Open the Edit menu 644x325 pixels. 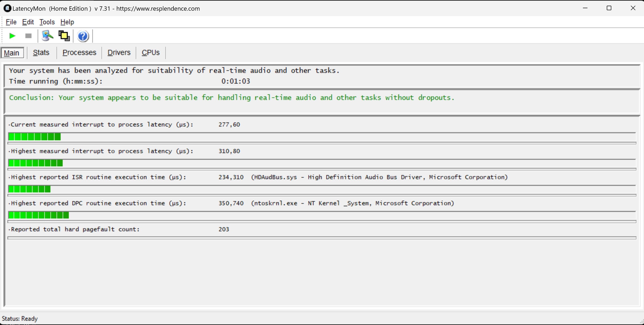pyautogui.click(x=28, y=22)
